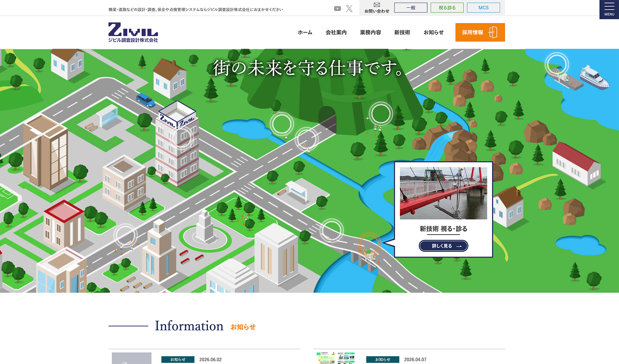Click the circle hotspot over the boat dock
619x364 pixels.
pyautogui.click(x=556, y=64)
